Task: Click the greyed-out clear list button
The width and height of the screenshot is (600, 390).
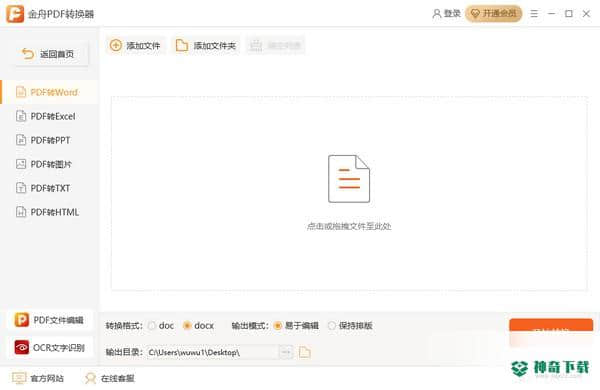Action: (x=276, y=46)
